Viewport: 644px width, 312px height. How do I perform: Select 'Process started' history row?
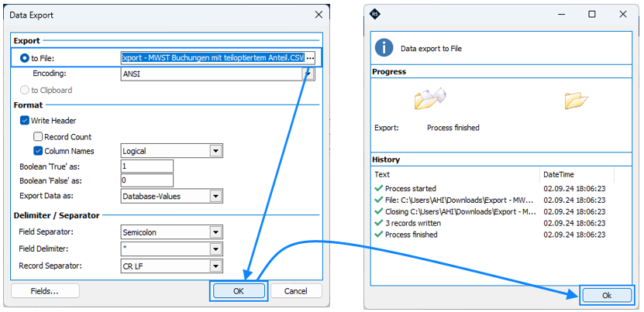tap(490, 188)
